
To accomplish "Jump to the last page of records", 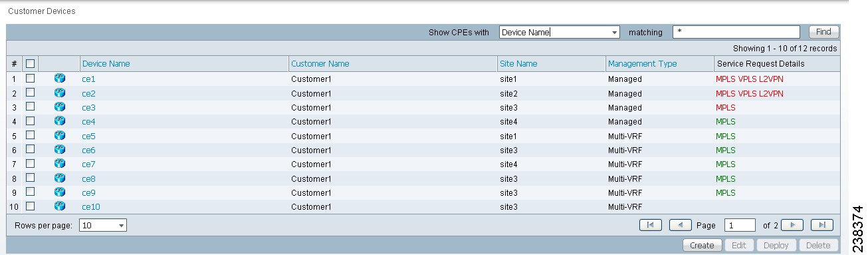I will (x=822, y=225).
